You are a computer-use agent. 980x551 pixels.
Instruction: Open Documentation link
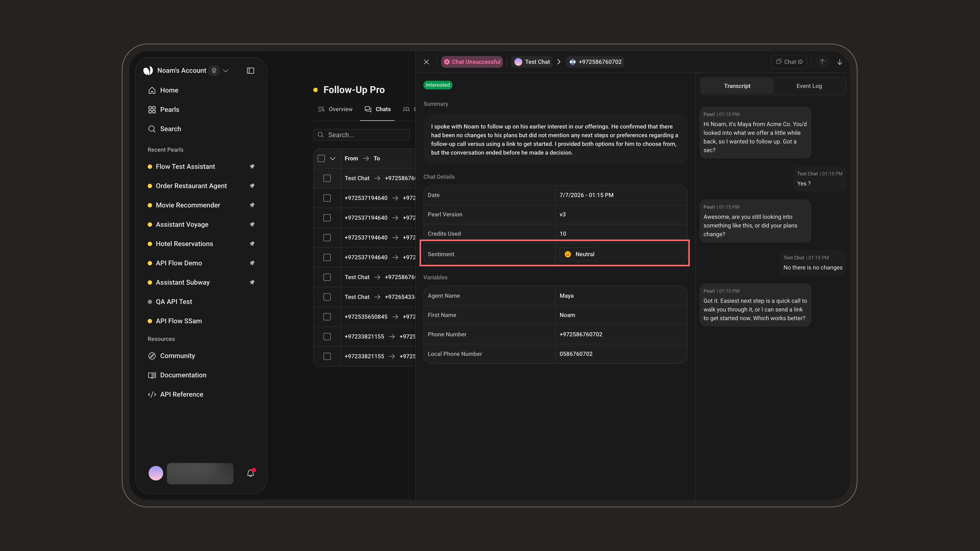click(177, 375)
